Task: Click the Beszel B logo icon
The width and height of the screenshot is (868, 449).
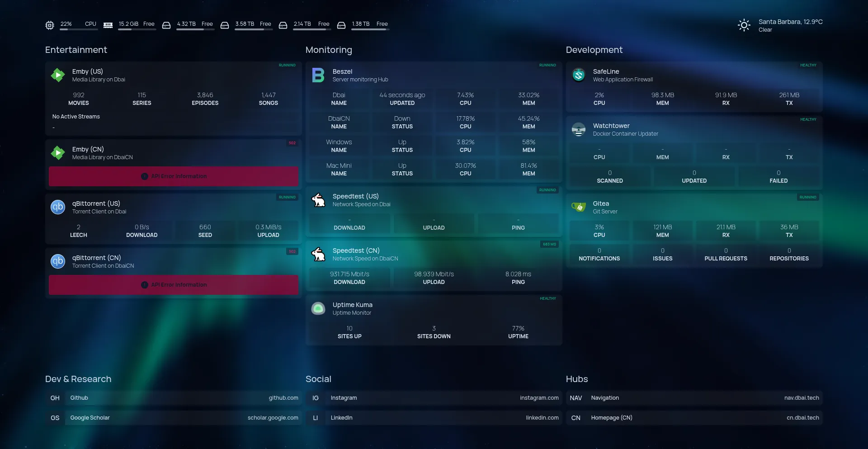Action: (318, 75)
